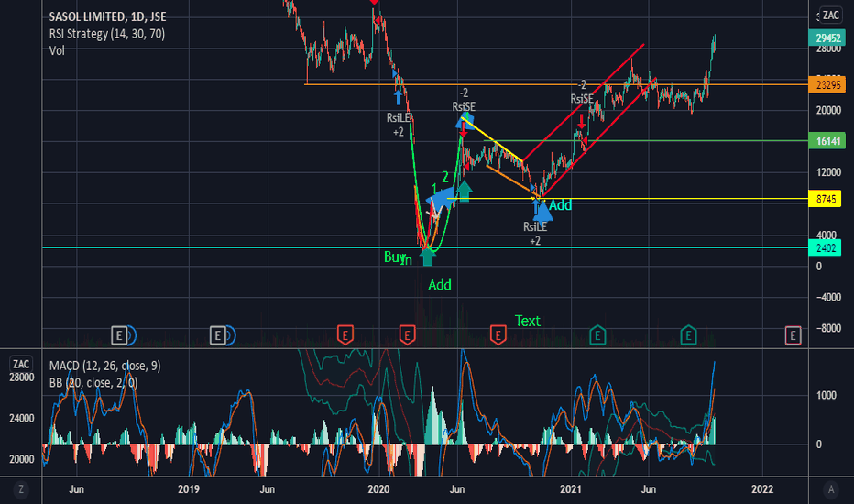The height and width of the screenshot is (504, 854).
Task: Open the timezone Z button on the time axis
Action: [x=21, y=489]
